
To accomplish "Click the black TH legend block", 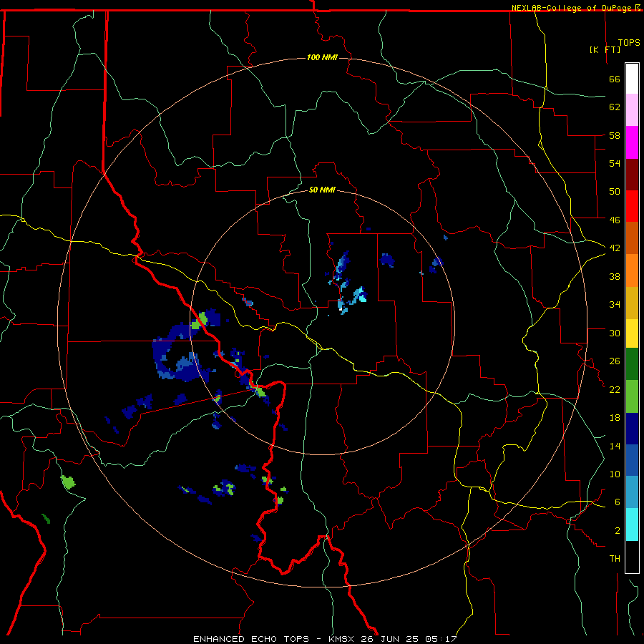I will click(632, 557).
